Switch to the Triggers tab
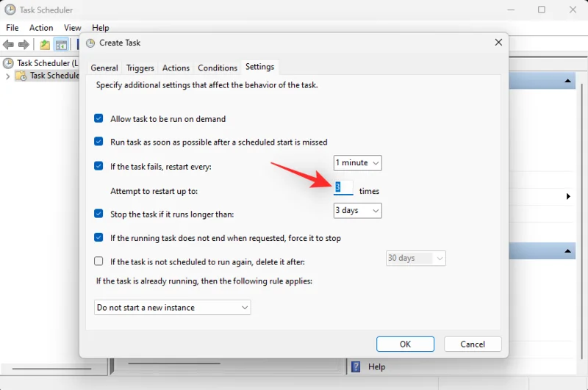588x390 pixels. [x=140, y=68]
